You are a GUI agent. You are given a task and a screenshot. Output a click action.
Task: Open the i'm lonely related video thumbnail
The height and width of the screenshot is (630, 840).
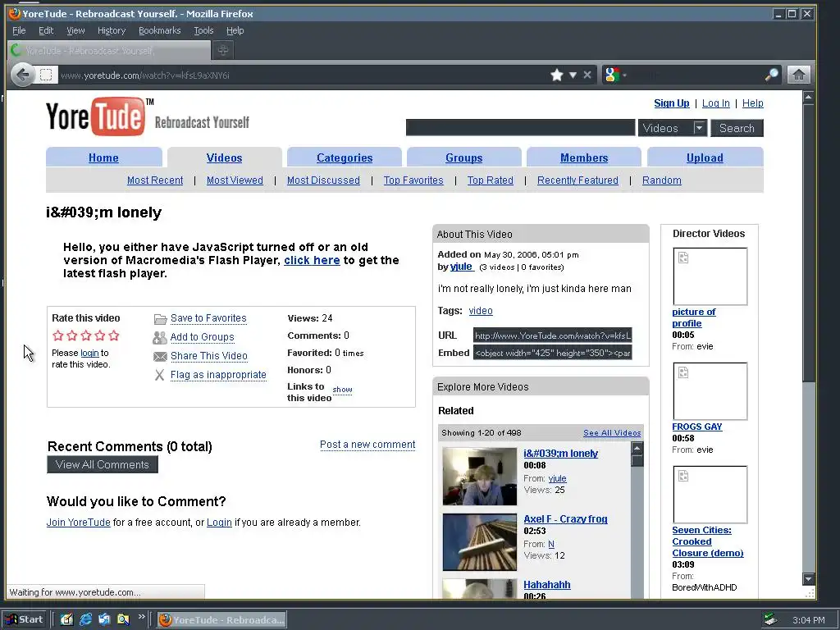coord(479,477)
